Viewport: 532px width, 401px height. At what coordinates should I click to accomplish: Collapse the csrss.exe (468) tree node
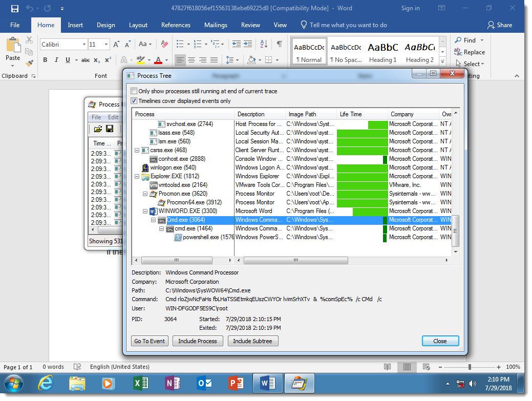coord(137,150)
